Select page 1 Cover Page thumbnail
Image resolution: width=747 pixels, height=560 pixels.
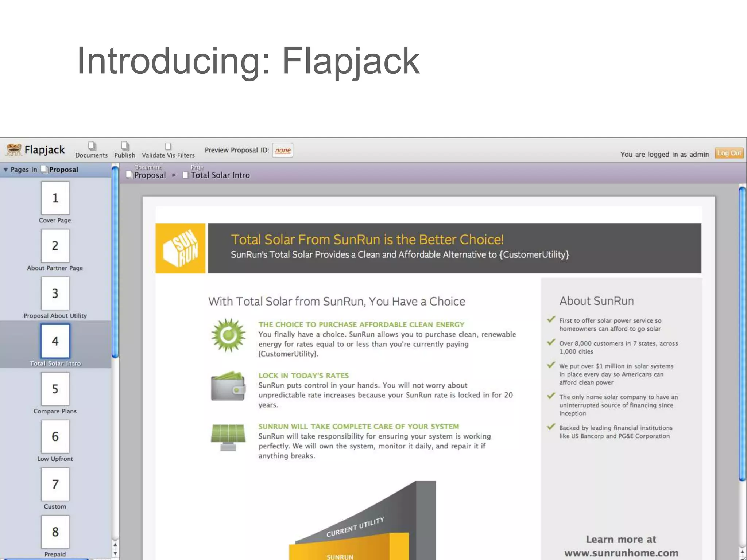point(55,198)
